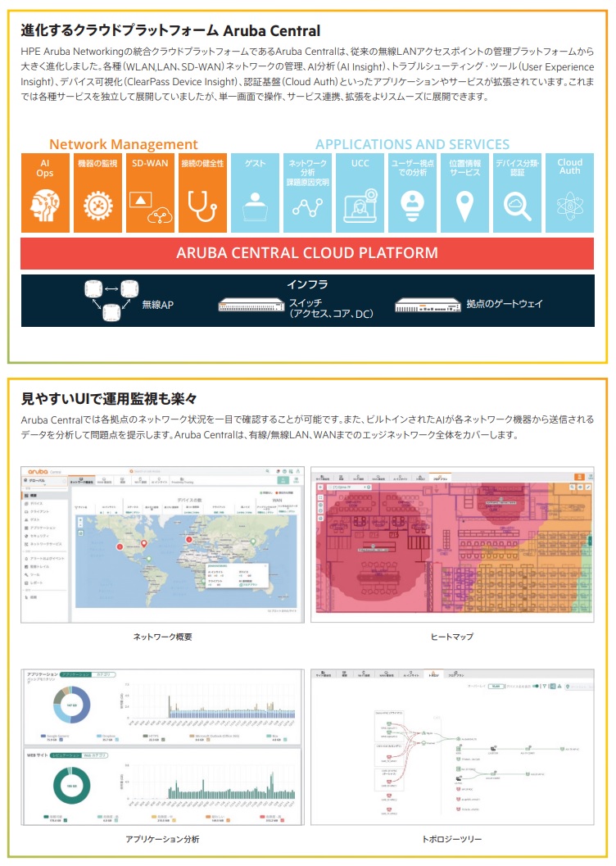Select the 機器の監視 gear icon
The image size is (616, 866).
[x=97, y=206]
